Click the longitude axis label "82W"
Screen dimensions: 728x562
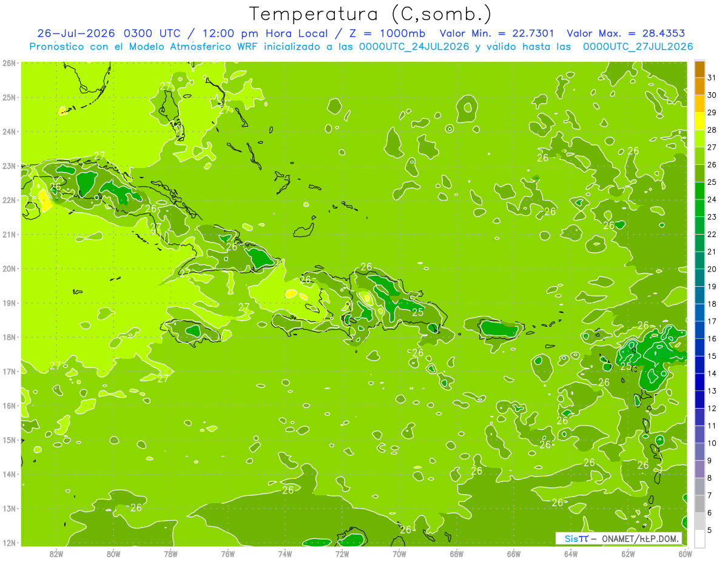pyautogui.click(x=56, y=554)
